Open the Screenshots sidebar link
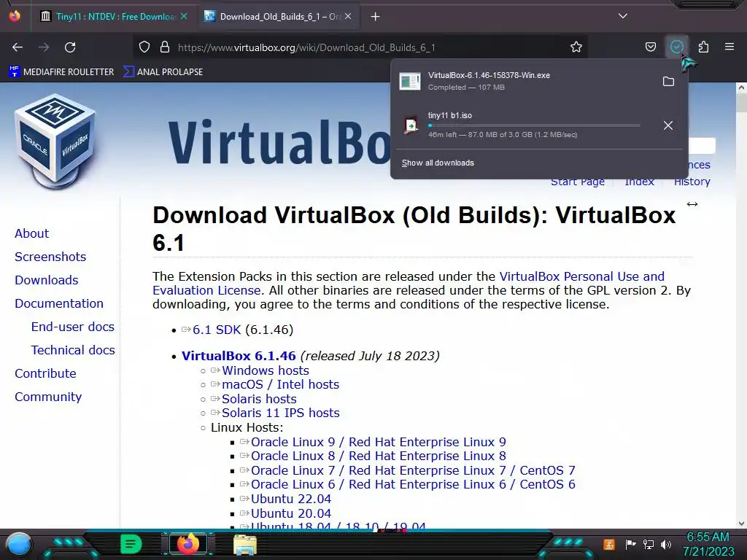 pyautogui.click(x=50, y=257)
